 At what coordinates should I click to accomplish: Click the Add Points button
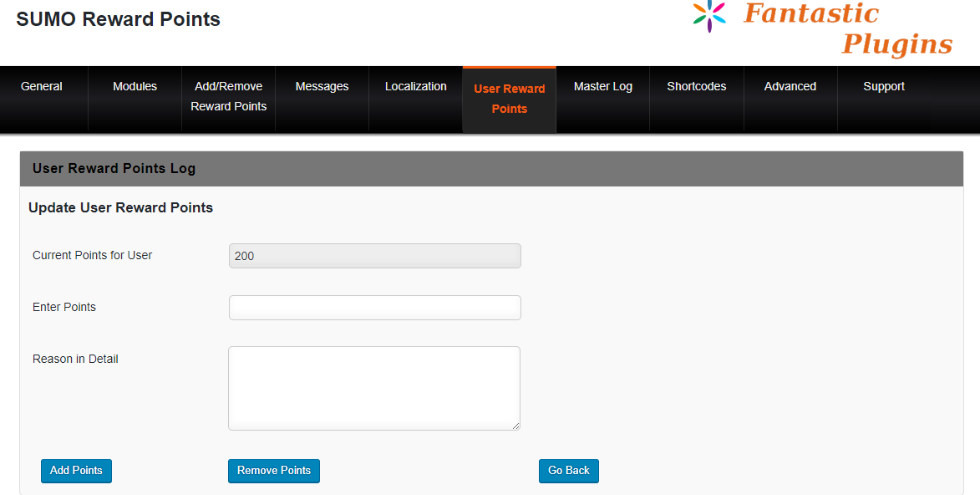(76, 471)
